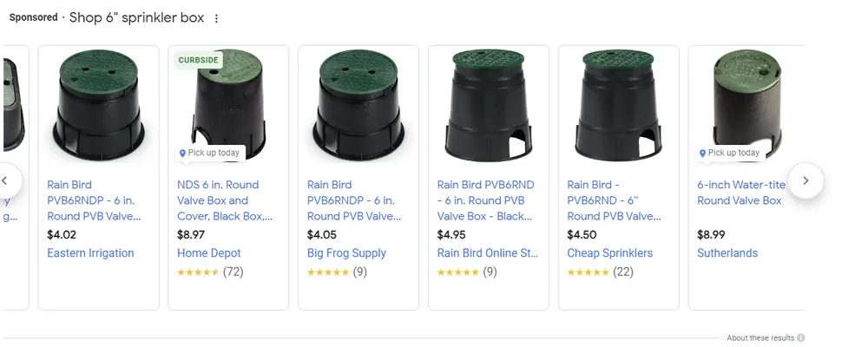Select the $4.95 Rain Bird product price
This screenshot has height=347, width=868.
tap(451, 234)
